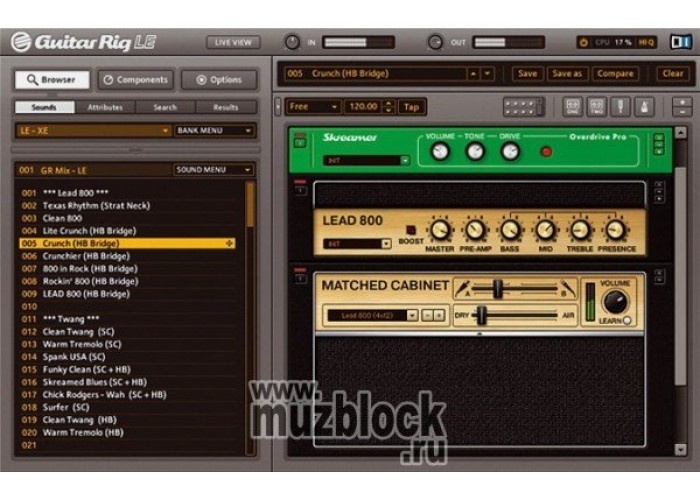
Task: Turn the input level knob
Action: click(292, 42)
